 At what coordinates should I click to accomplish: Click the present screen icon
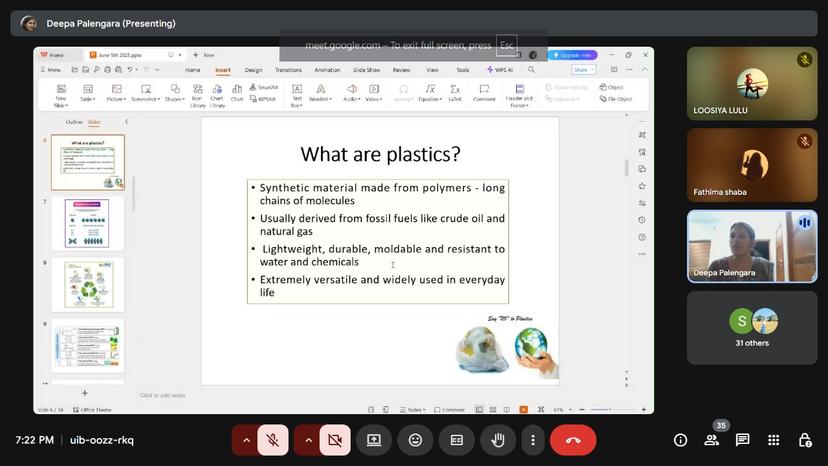[374, 440]
